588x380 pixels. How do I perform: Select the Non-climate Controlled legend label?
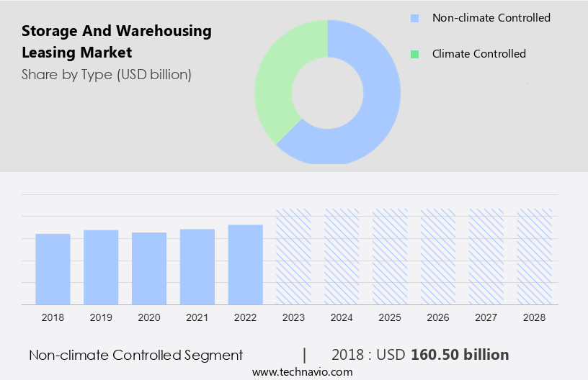(491, 18)
